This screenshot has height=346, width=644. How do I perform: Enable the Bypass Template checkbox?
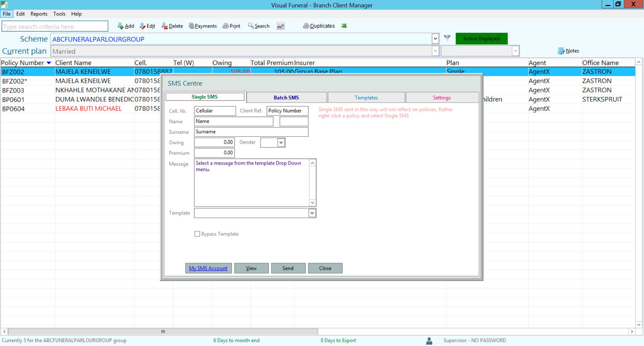[x=197, y=234]
